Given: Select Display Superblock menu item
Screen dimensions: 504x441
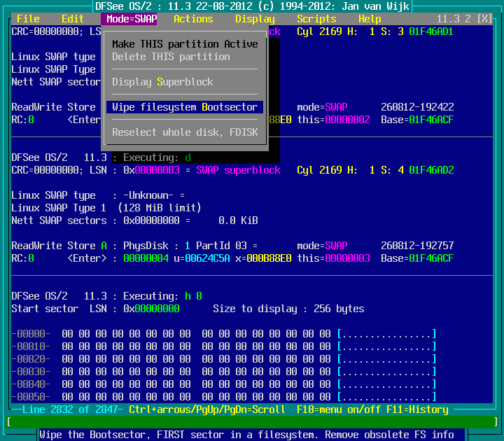Looking at the screenshot, I should click(162, 82).
